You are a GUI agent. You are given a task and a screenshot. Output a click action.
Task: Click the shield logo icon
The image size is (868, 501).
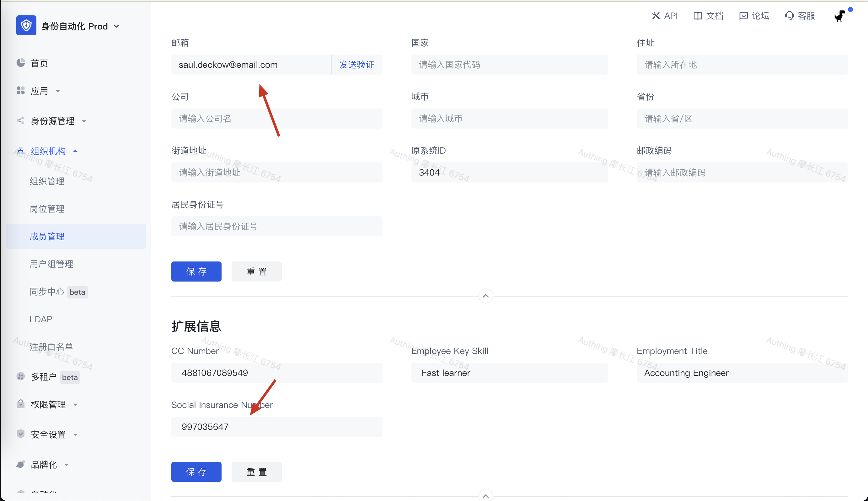[x=26, y=25]
